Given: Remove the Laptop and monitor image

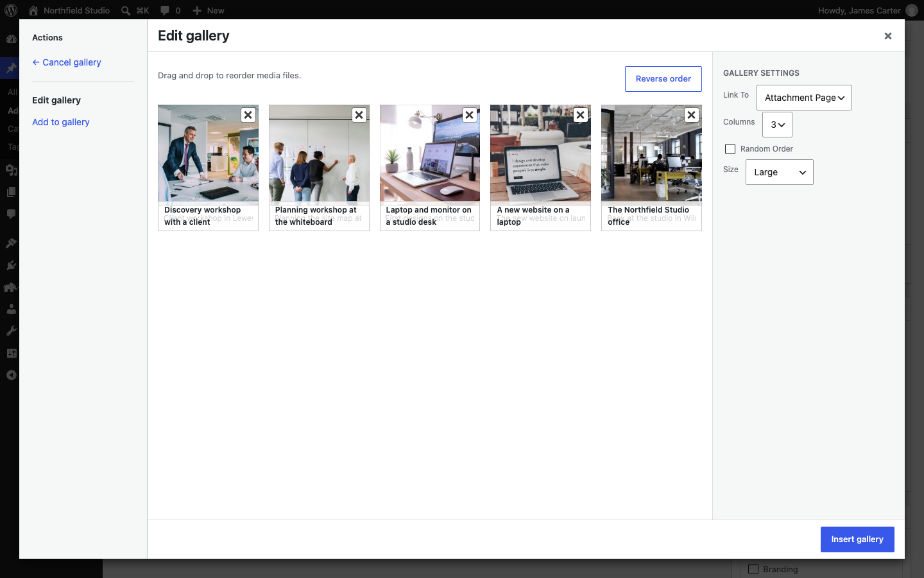Looking at the screenshot, I should 470,115.
